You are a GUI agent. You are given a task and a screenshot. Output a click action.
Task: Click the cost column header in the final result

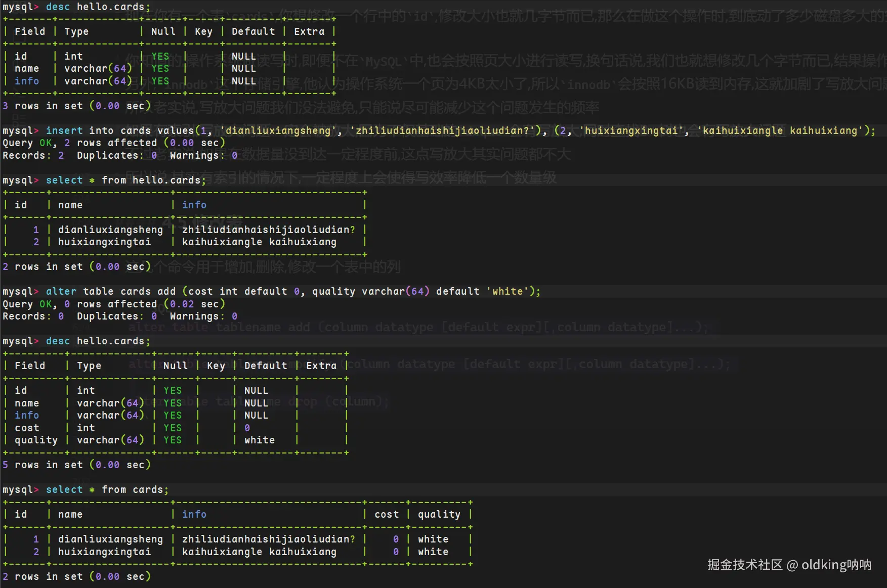pyautogui.click(x=387, y=514)
